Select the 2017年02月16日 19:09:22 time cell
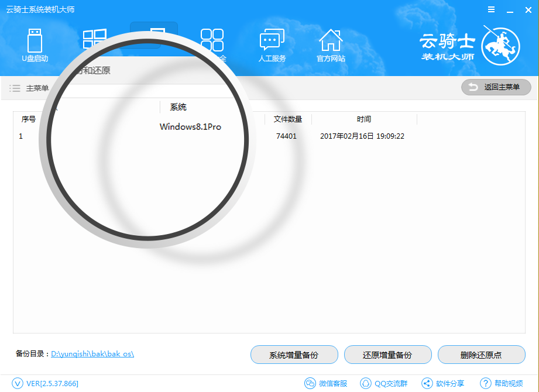 pyautogui.click(x=362, y=136)
